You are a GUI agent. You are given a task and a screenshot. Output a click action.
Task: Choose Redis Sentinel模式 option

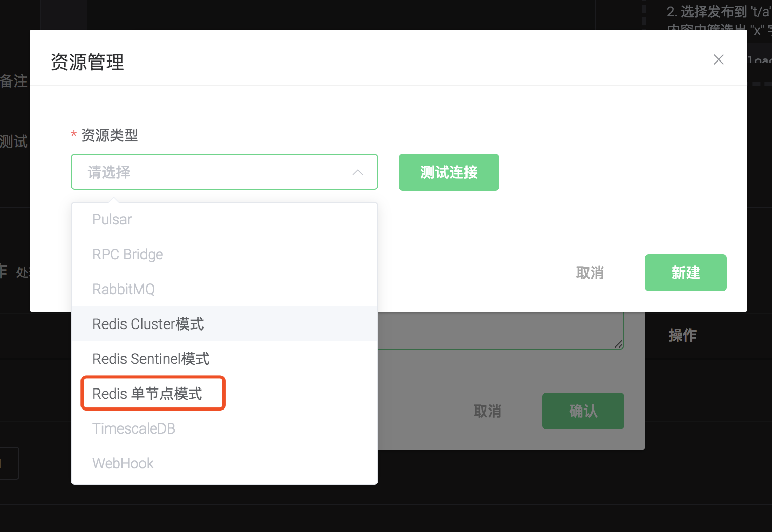(151, 359)
